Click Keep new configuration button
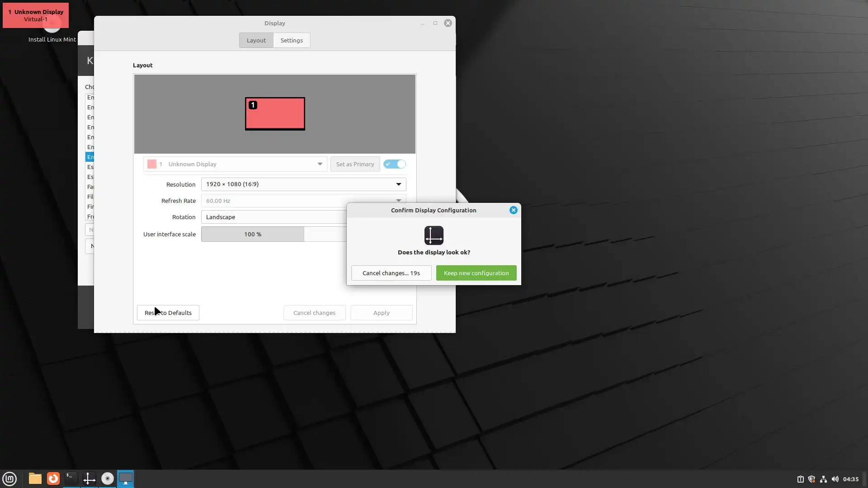The width and height of the screenshot is (868, 488). pos(476,273)
